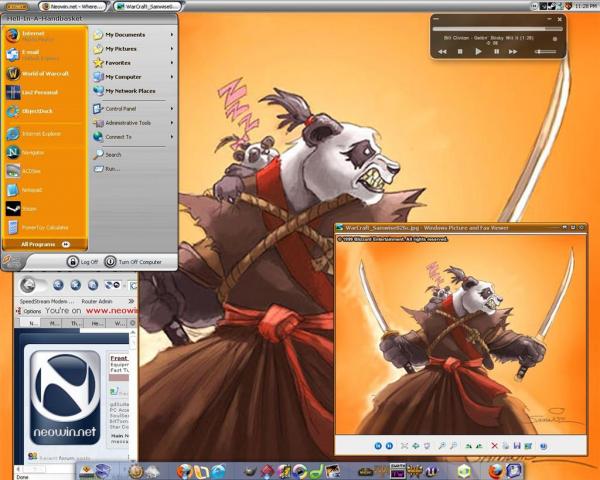Open ObjectDock from start menu
This screenshot has width=600, height=480.
click(x=45, y=111)
